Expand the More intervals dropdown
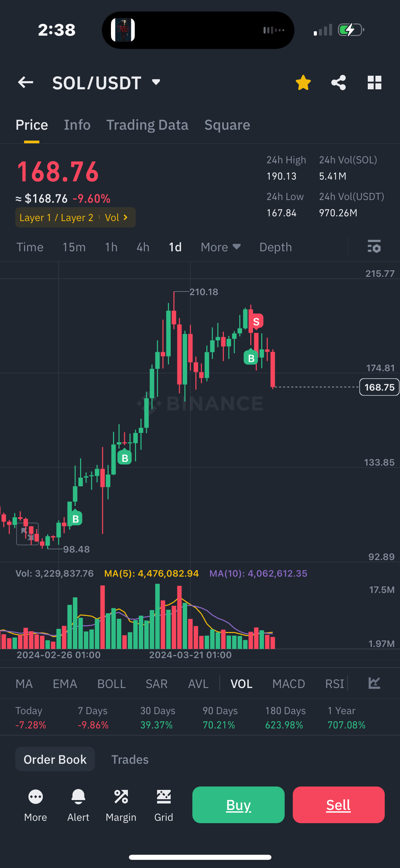 [221, 247]
